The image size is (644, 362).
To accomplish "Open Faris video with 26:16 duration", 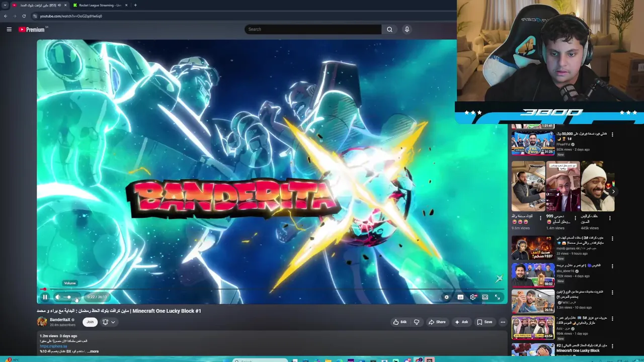I will coord(533,301).
